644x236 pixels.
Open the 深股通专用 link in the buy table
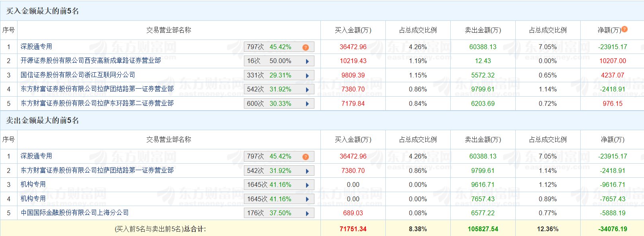[x=36, y=47]
